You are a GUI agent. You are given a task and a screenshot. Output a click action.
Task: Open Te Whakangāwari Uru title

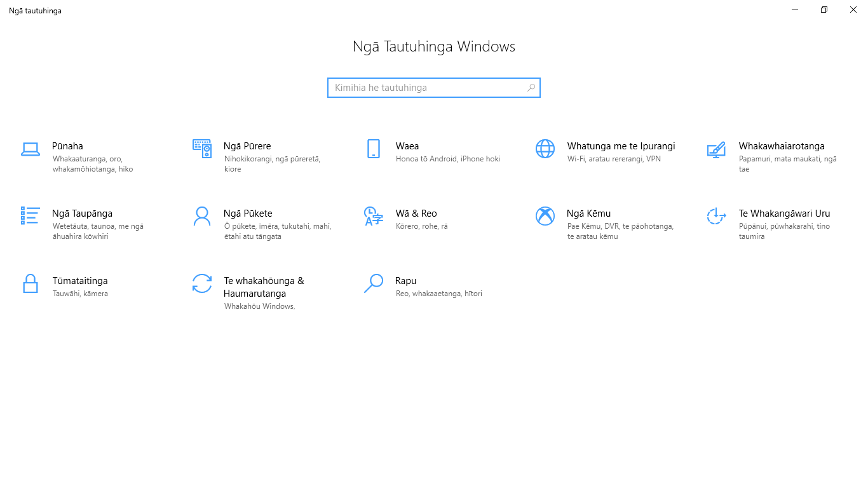click(784, 213)
